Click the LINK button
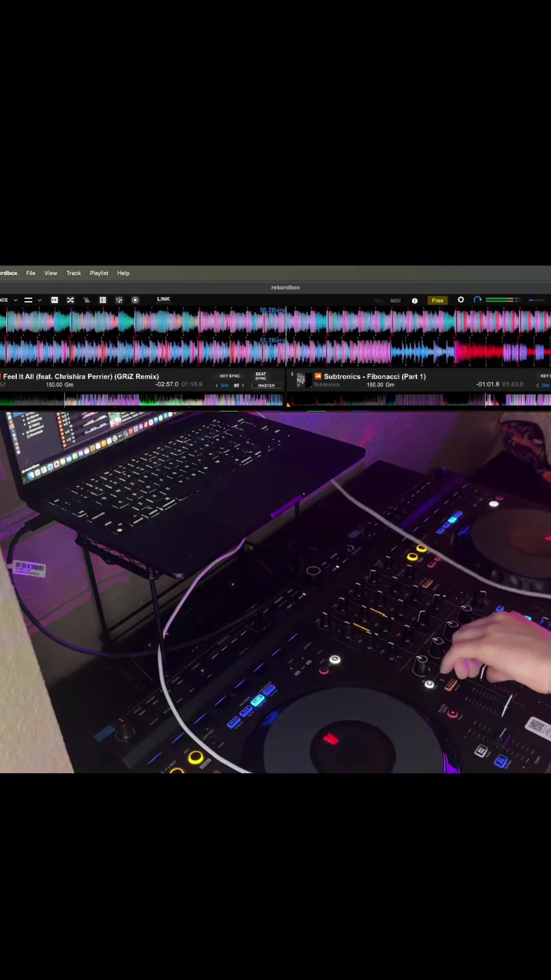This screenshot has height=980, width=551. click(163, 299)
